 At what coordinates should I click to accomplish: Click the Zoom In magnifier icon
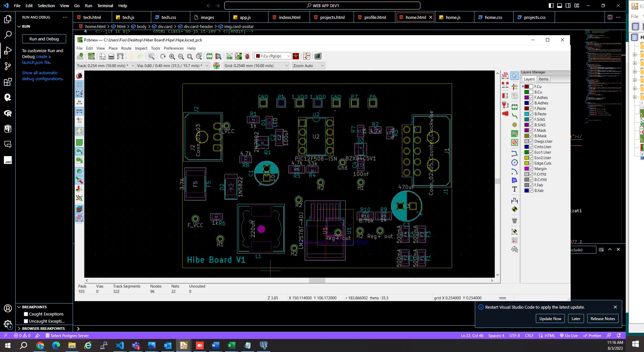pyautogui.click(x=172, y=56)
